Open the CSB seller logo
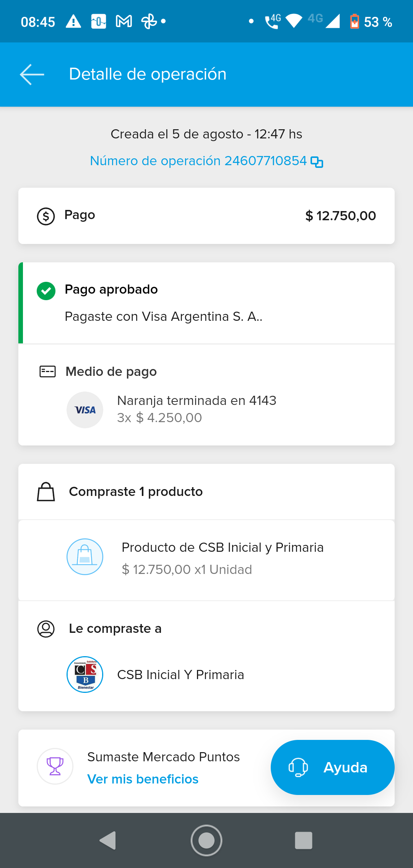The width and height of the screenshot is (413, 868). 85,675
